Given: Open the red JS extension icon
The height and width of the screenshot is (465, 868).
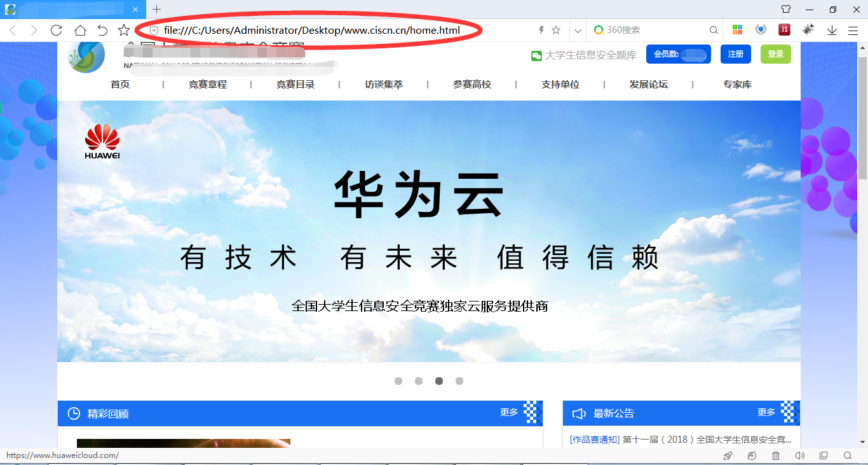Looking at the screenshot, I should click(x=784, y=30).
